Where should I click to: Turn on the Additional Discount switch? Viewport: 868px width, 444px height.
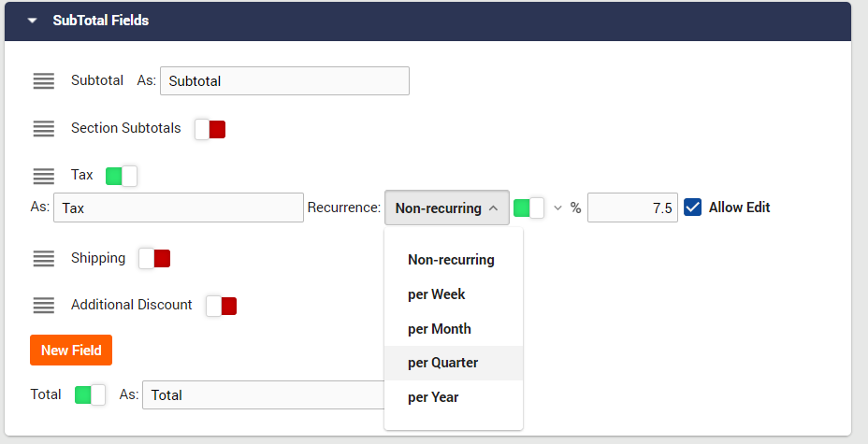click(x=222, y=306)
